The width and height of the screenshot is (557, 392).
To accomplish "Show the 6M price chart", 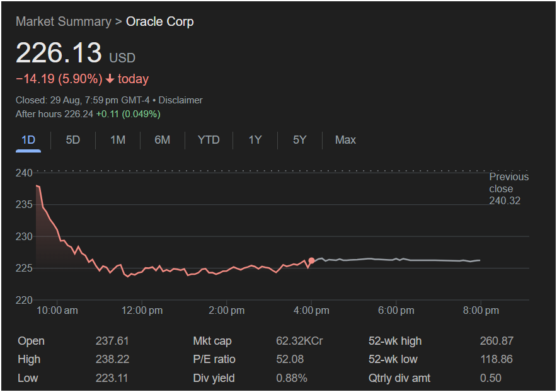I will click(163, 140).
